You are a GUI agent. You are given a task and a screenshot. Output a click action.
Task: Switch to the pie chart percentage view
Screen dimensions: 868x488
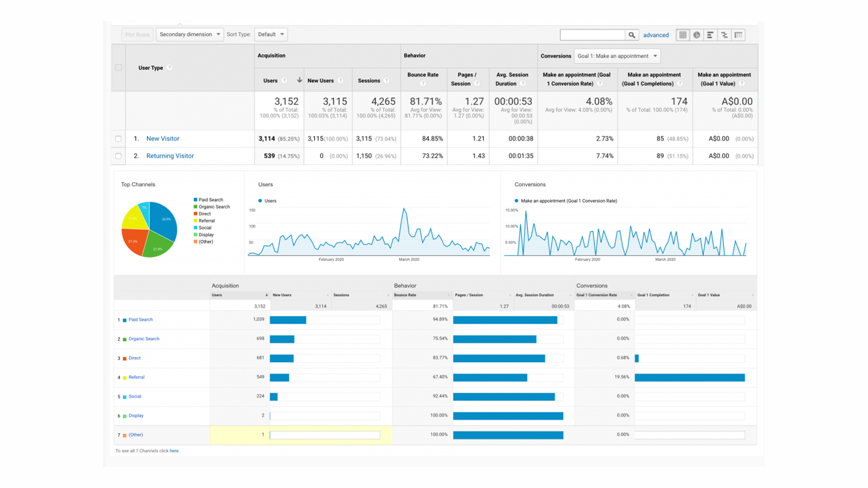point(697,35)
